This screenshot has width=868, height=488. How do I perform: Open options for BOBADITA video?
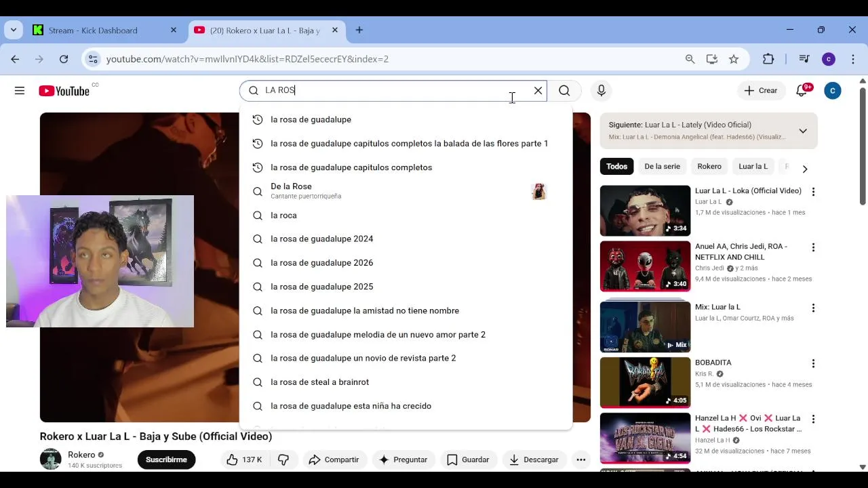813,363
